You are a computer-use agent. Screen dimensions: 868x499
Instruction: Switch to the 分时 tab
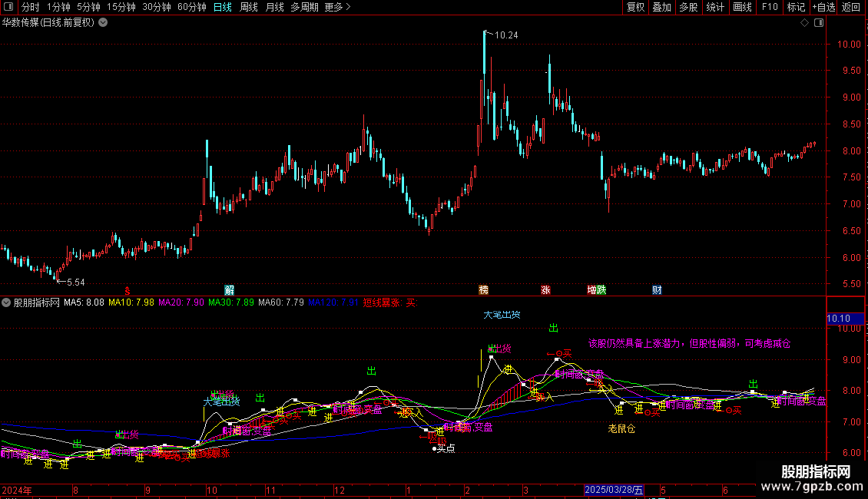tap(31, 7)
